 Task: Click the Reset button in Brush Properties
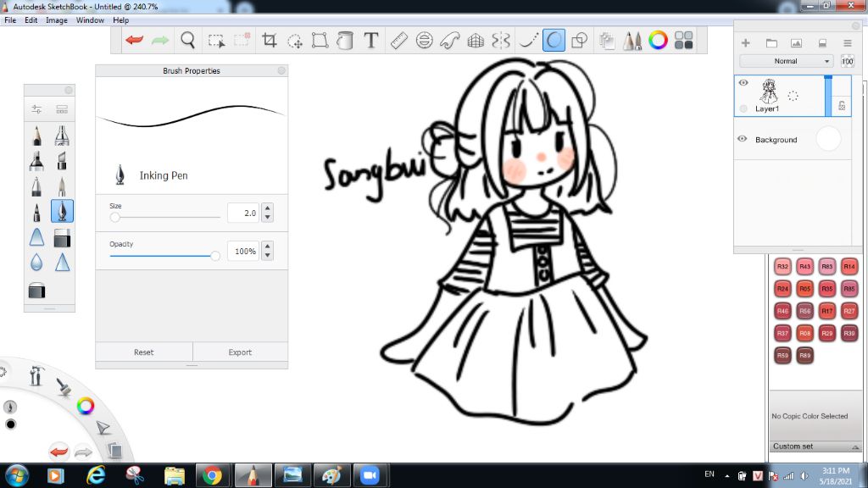(144, 352)
